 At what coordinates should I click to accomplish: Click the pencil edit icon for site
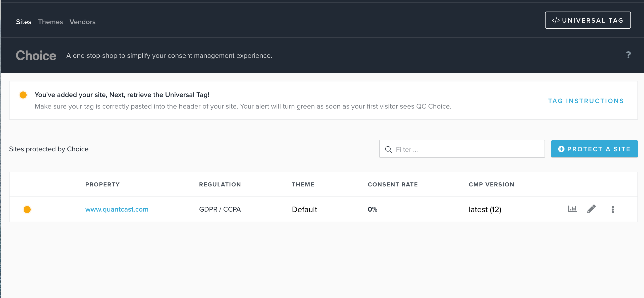coord(591,209)
